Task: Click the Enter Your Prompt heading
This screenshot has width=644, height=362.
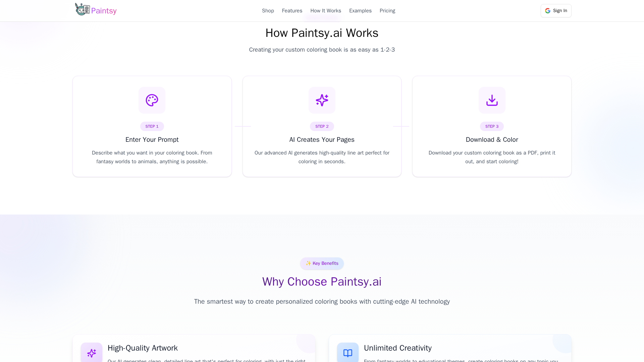Action: pyautogui.click(x=152, y=139)
